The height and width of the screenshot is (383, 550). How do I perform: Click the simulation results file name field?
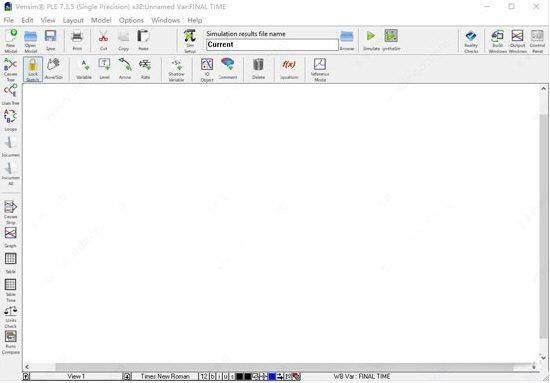(272, 45)
